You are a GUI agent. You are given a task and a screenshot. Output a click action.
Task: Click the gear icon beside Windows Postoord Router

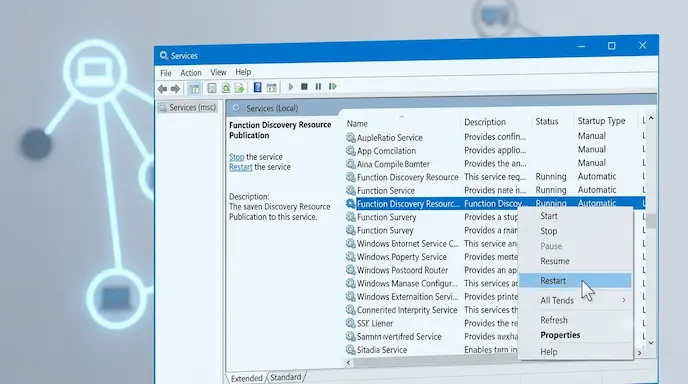click(351, 270)
